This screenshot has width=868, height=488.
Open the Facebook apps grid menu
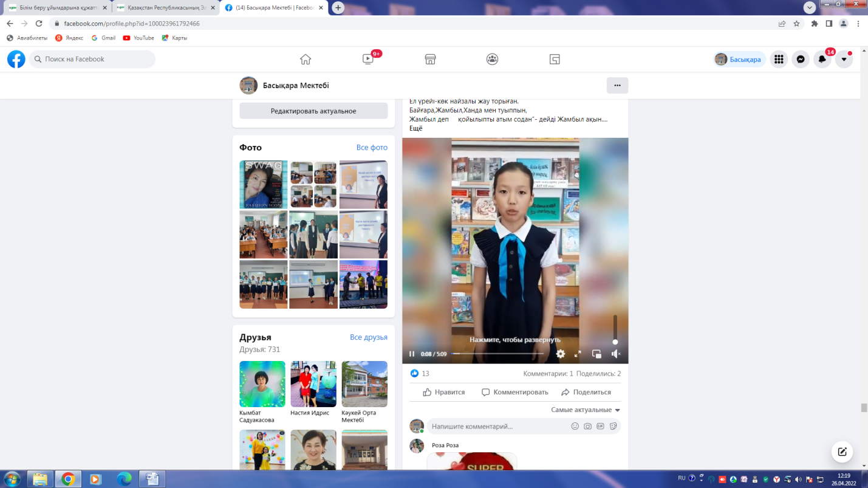coord(779,59)
